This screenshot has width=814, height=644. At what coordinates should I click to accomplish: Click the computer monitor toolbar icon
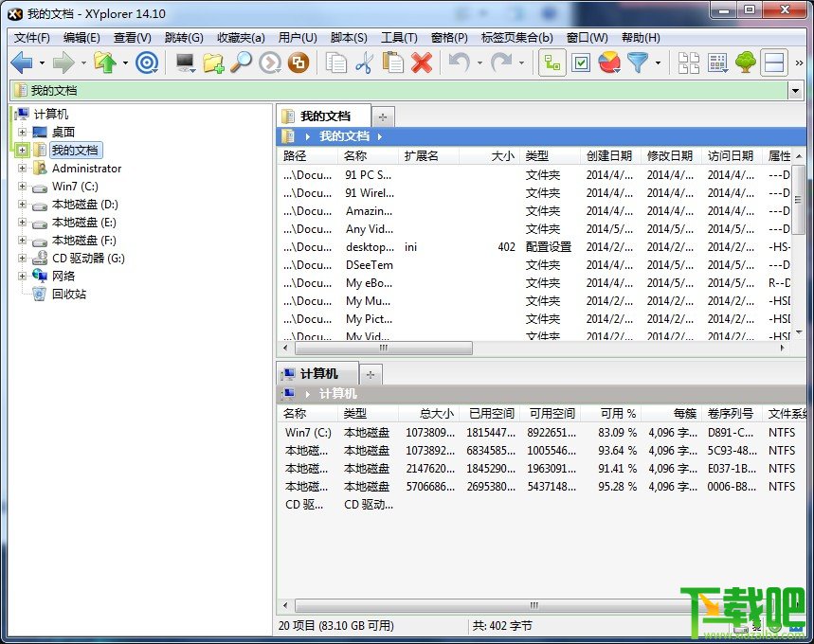tap(186, 63)
